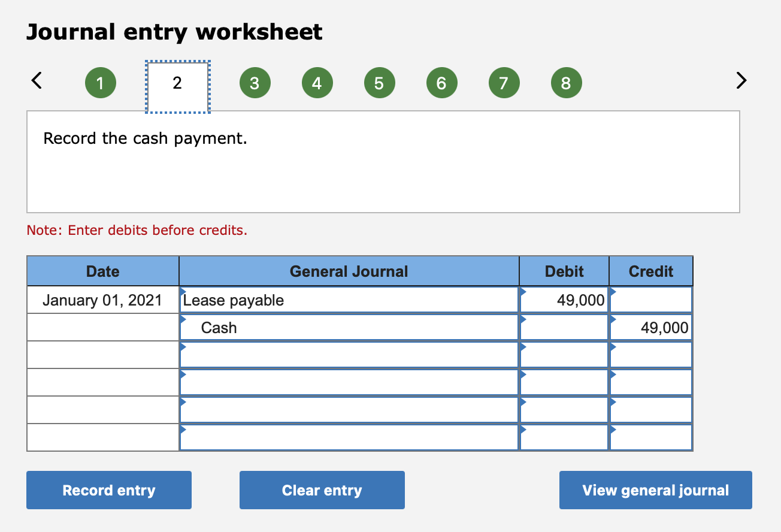Click the right navigation chevron arrow

pos(740,80)
